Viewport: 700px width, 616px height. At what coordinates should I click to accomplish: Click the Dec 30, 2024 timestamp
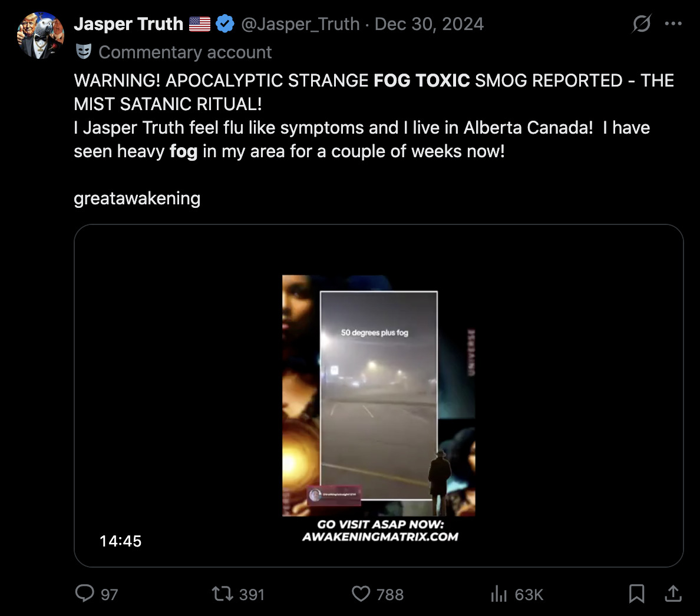click(429, 24)
